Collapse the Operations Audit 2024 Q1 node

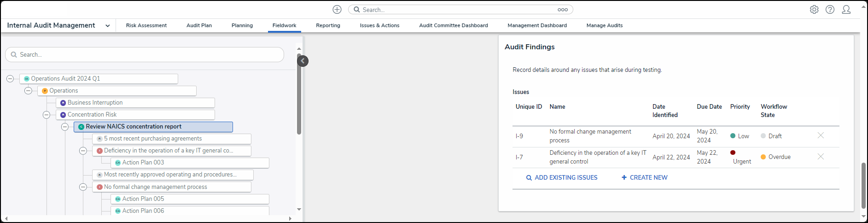point(10,79)
